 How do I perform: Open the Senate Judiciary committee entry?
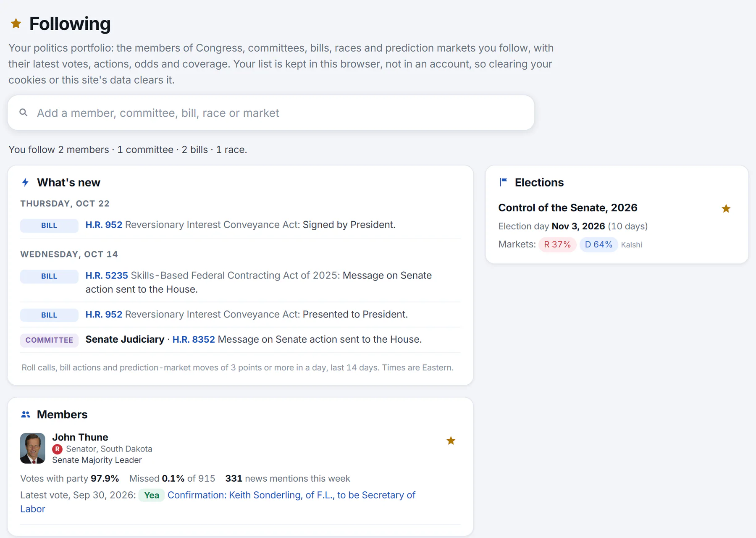tap(125, 339)
